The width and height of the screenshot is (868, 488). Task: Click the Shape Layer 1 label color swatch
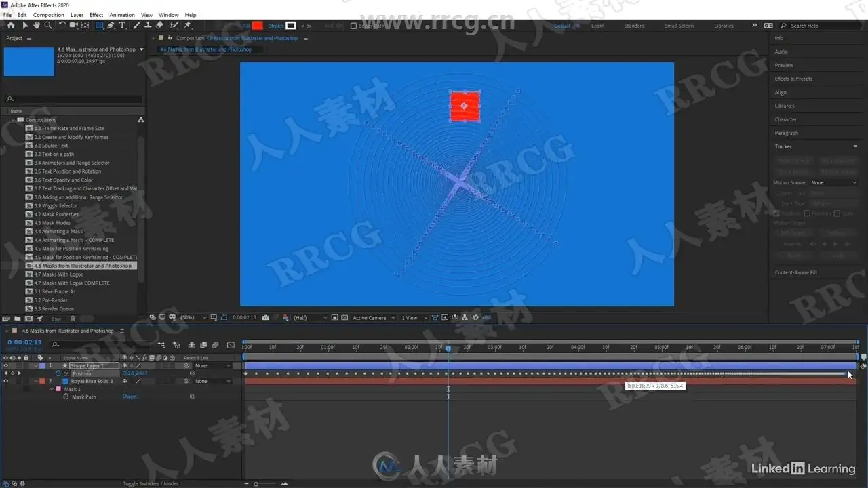click(x=41, y=366)
